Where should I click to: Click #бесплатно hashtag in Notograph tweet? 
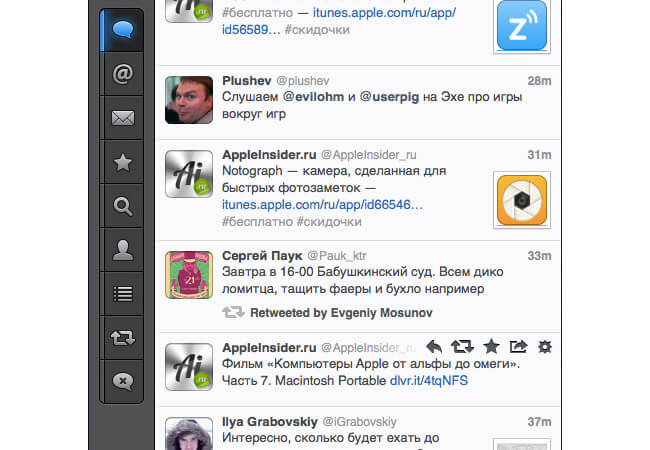257,222
